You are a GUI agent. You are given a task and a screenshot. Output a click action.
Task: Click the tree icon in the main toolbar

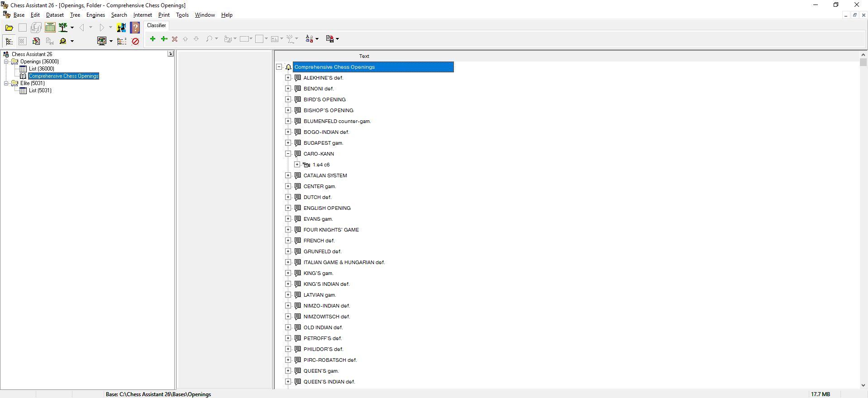coord(63,28)
